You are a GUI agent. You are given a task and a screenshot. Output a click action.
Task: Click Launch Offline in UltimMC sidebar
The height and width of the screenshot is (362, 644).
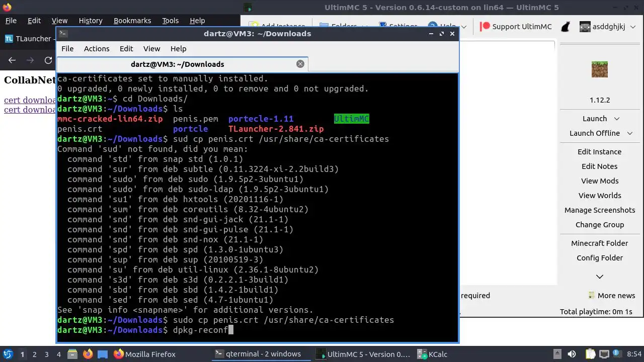coord(595,133)
